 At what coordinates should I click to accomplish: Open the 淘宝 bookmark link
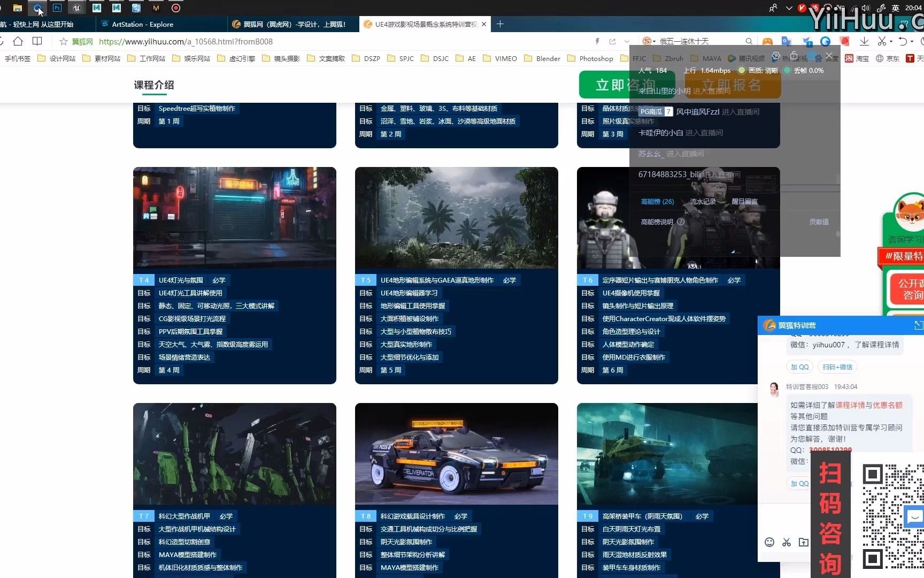pyautogui.click(x=857, y=58)
